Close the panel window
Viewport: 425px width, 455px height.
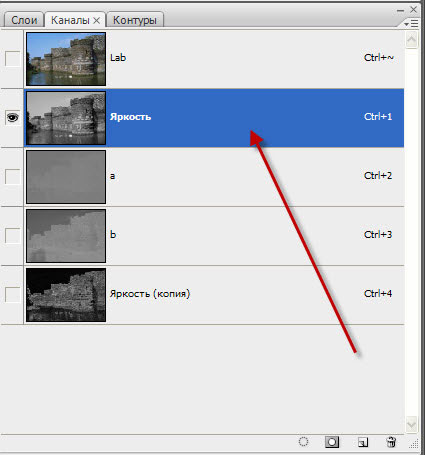413,10
